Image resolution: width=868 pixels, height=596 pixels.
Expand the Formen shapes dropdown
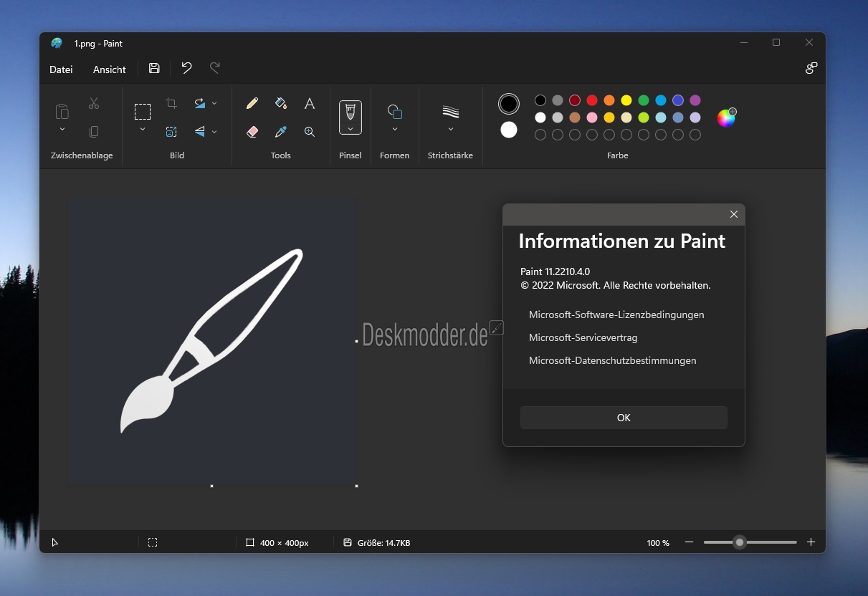tap(395, 129)
